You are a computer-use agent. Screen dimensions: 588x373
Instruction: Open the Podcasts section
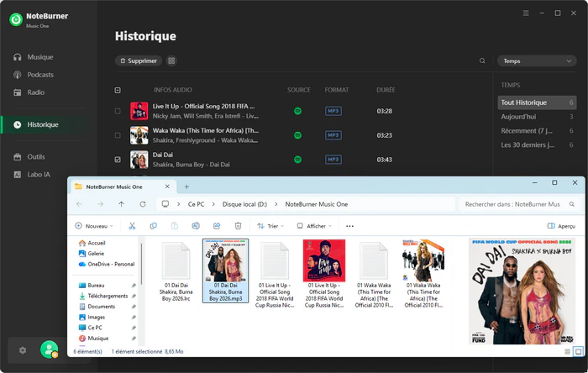tap(34, 75)
